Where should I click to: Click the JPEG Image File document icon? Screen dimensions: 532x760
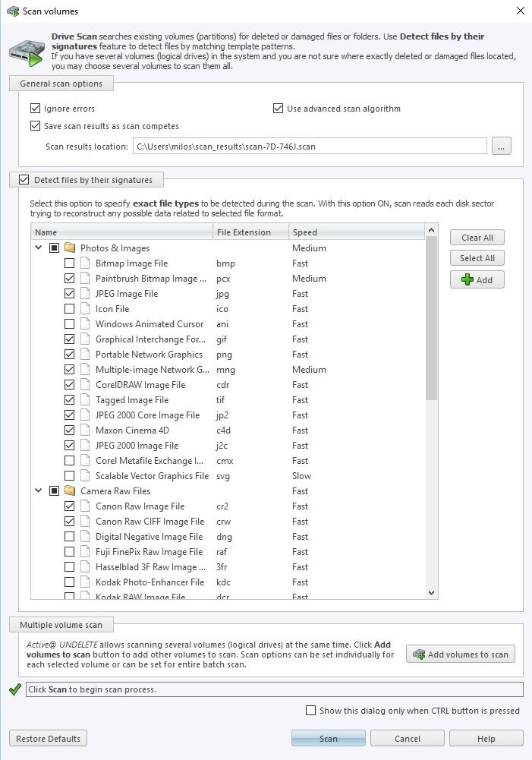pyautogui.click(x=85, y=294)
